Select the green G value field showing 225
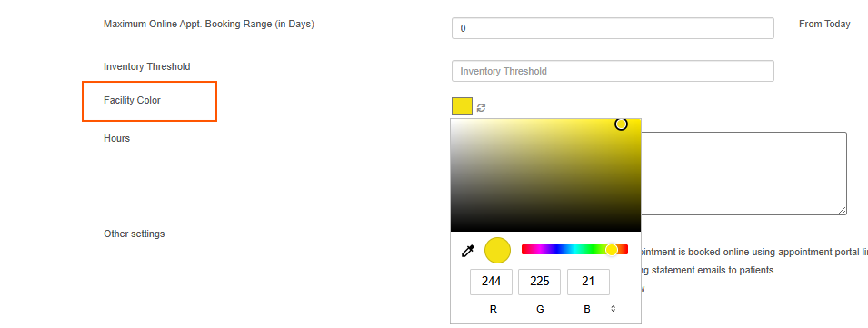The image size is (868, 328). tap(539, 282)
